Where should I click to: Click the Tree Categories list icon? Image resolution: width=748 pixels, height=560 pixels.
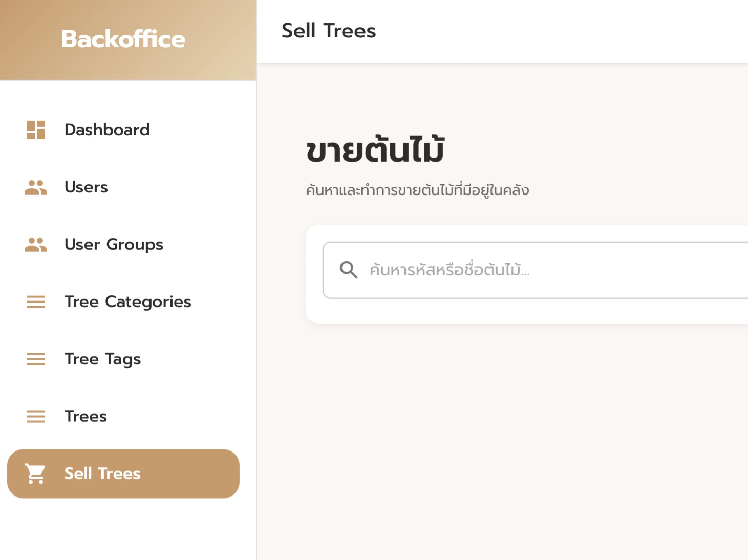[x=36, y=302]
